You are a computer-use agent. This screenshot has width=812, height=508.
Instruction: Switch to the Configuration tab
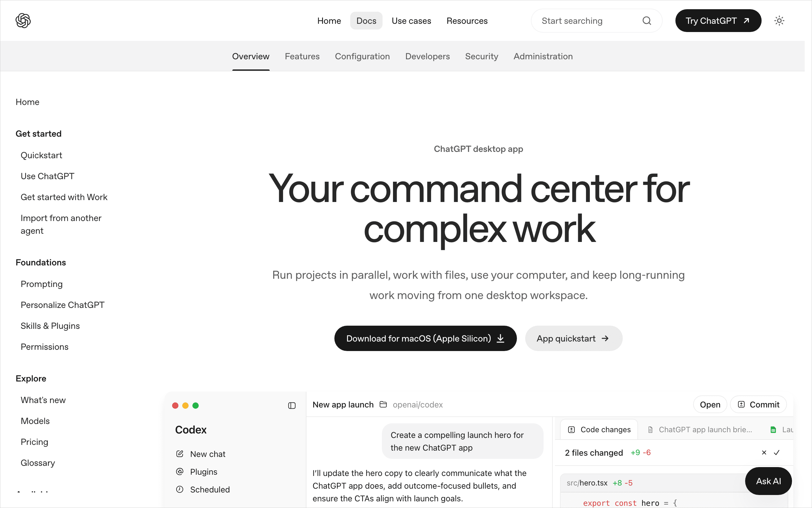pos(362,56)
